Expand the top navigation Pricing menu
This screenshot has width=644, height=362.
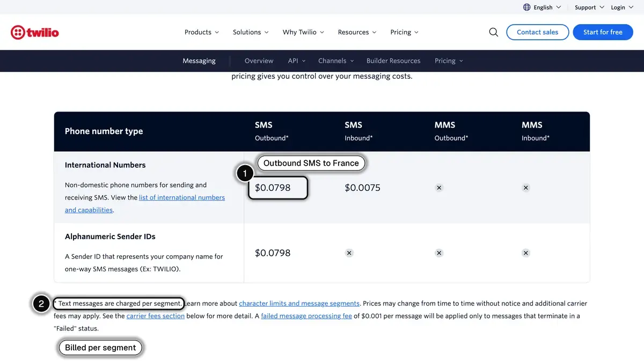coord(404,32)
